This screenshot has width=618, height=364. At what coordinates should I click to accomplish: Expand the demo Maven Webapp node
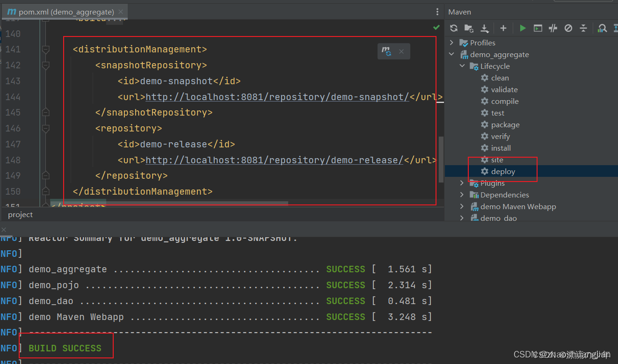[462, 206]
